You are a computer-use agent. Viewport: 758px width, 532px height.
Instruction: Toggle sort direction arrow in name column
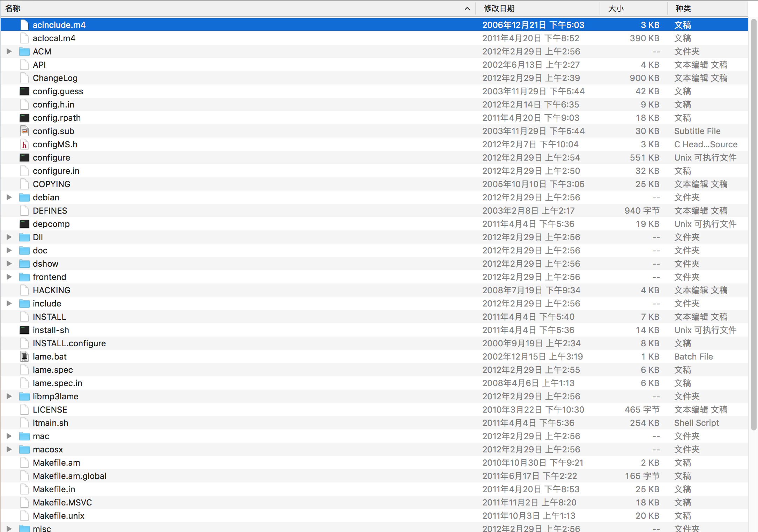pyautogui.click(x=467, y=9)
